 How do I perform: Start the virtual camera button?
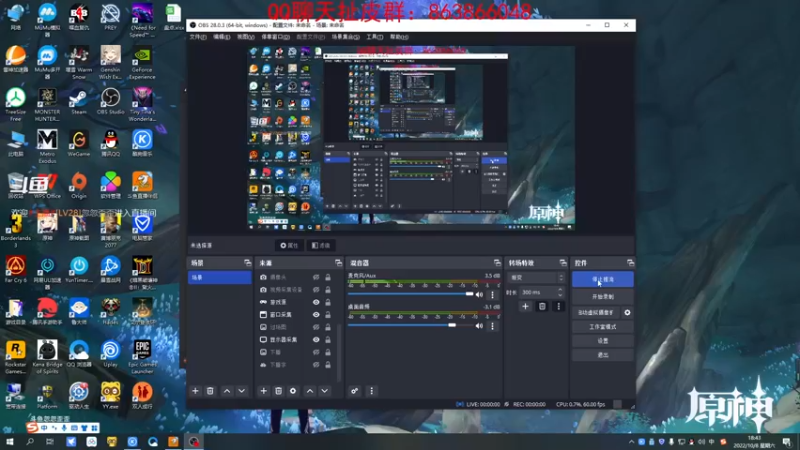pyautogui.click(x=595, y=312)
